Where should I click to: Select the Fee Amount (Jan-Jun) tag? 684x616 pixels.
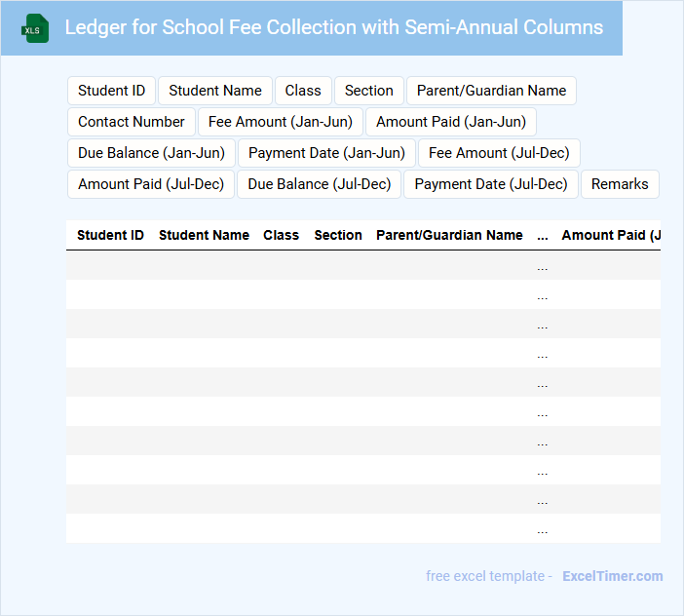click(281, 122)
